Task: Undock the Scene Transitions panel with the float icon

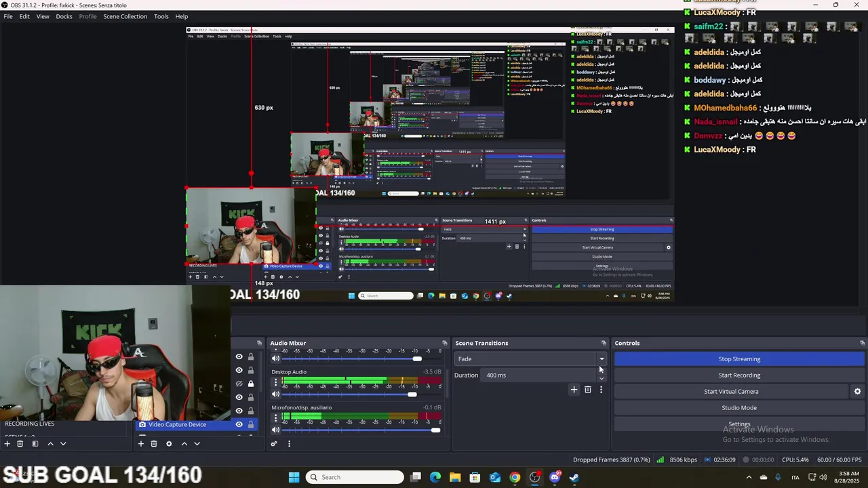Action: click(604, 343)
